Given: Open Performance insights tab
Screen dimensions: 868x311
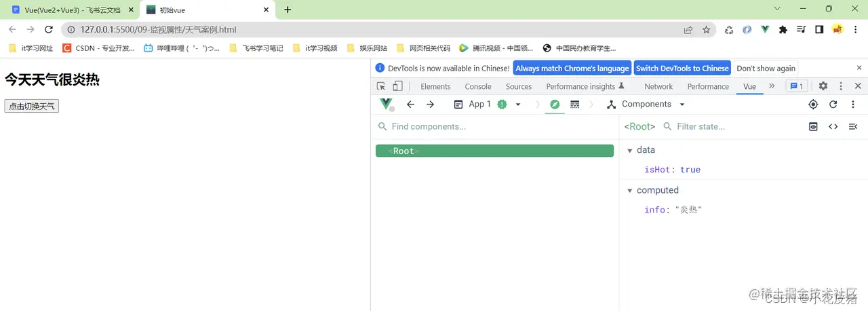Looking at the screenshot, I should click(585, 86).
